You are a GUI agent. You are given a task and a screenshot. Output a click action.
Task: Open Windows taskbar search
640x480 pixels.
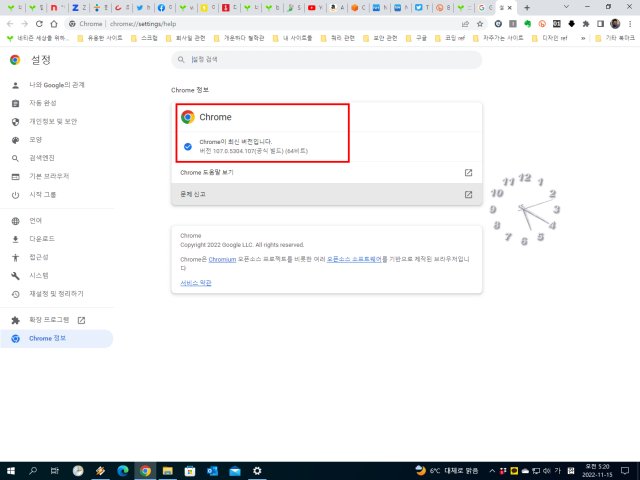33,471
